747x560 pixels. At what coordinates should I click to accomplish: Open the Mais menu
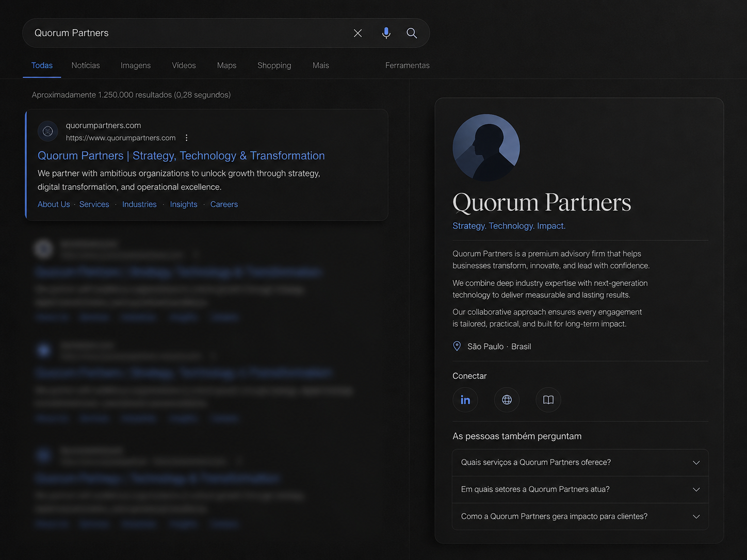[x=321, y=65]
